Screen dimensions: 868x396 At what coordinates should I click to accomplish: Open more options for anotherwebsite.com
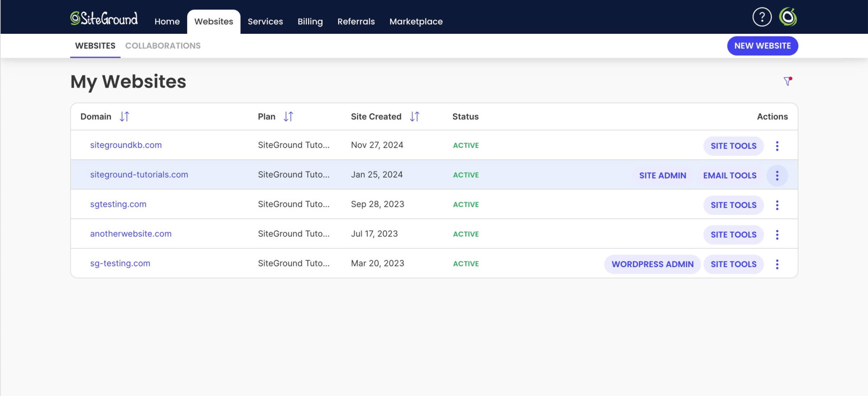tap(777, 234)
